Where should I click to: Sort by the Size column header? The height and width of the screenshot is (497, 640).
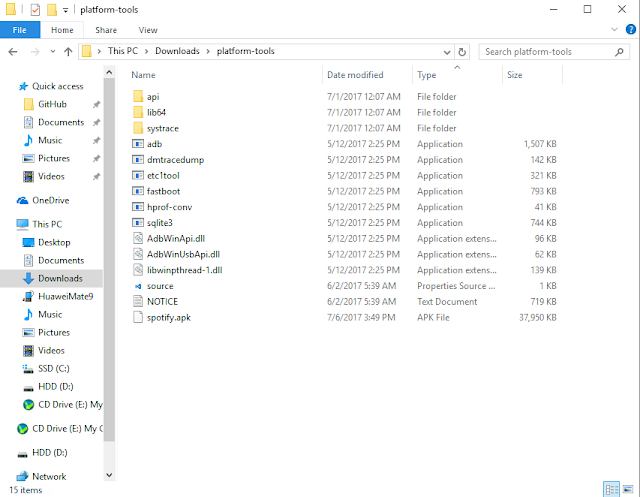click(514, 75)
